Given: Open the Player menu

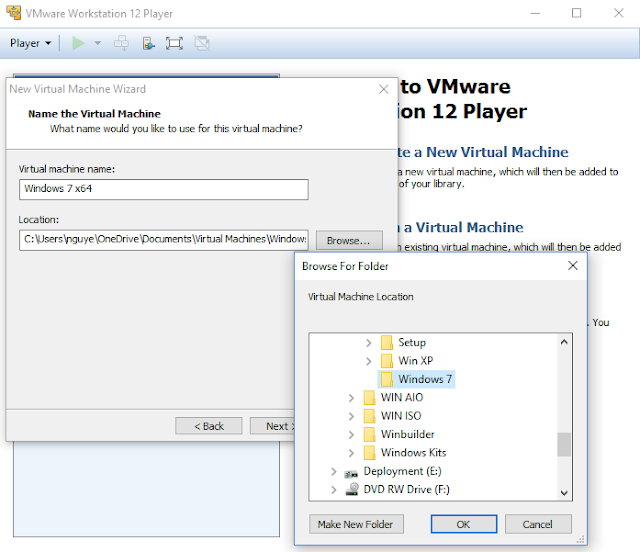Looking at the screenshot, I should (30, 43).
